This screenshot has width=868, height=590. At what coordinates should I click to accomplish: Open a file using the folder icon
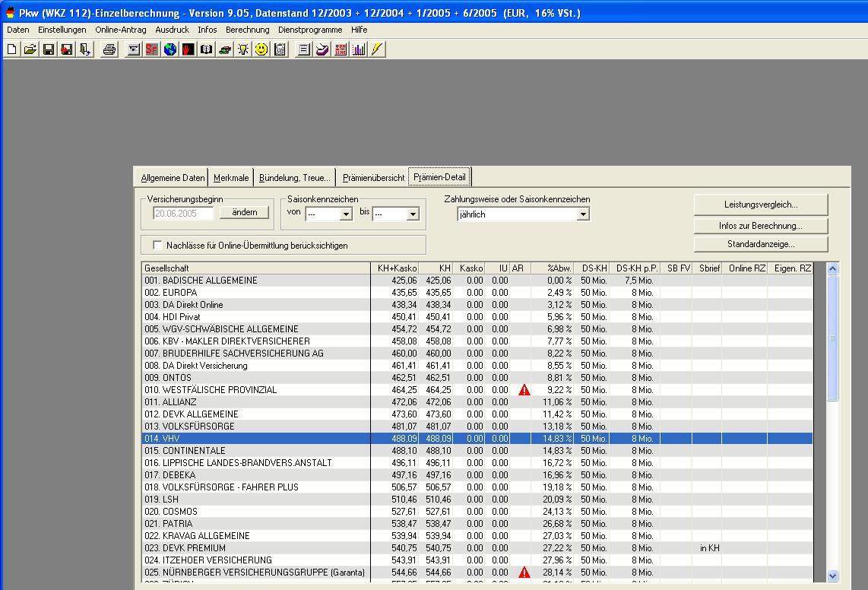click(30, 49)
